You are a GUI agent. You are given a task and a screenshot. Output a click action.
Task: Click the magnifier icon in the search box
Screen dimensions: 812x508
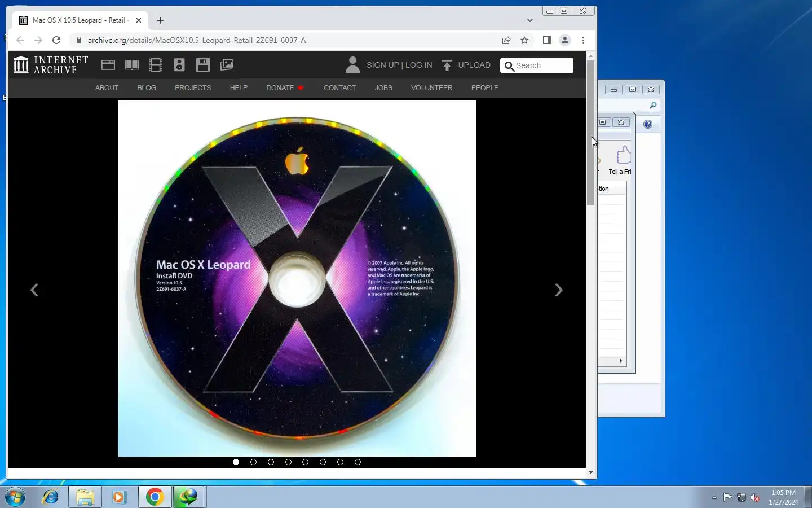coord(509,66)
